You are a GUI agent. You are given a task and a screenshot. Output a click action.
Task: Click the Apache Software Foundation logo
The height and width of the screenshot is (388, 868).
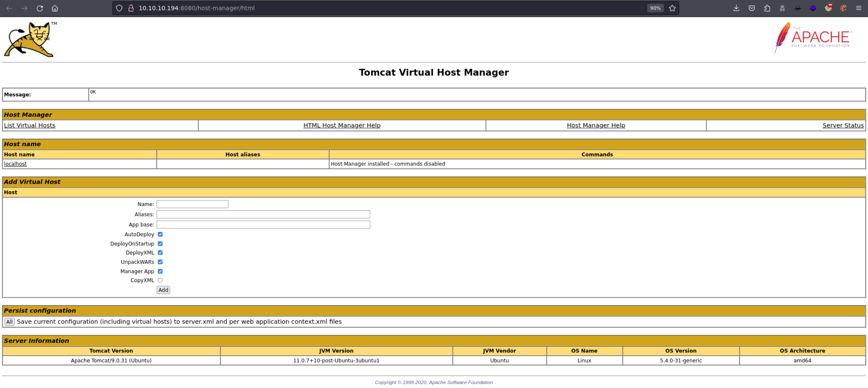813,38
